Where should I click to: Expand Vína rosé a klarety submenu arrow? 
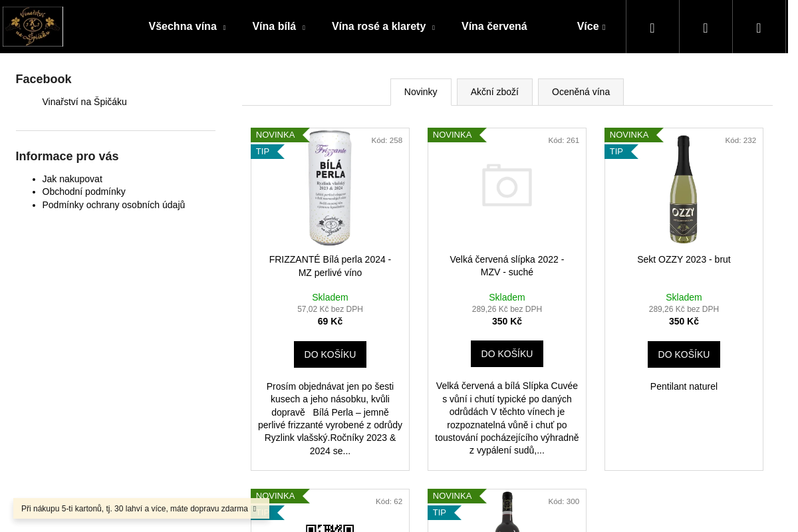[434, 27]
